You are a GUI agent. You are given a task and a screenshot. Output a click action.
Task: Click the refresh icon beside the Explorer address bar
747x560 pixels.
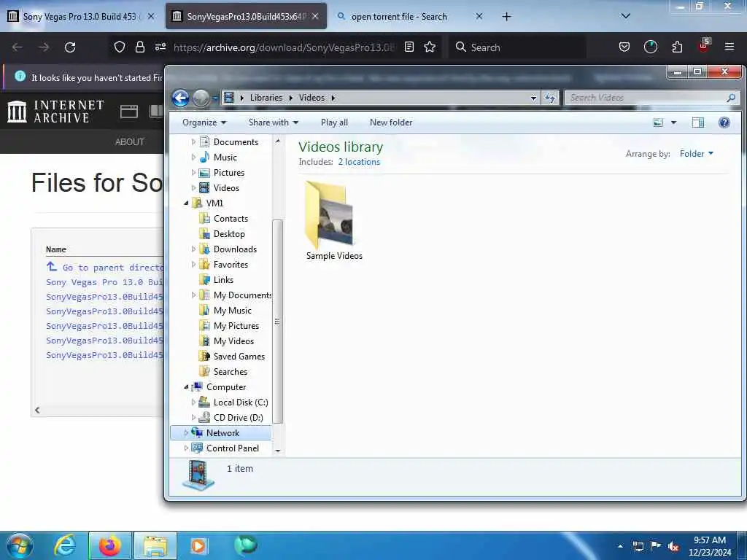550,98
